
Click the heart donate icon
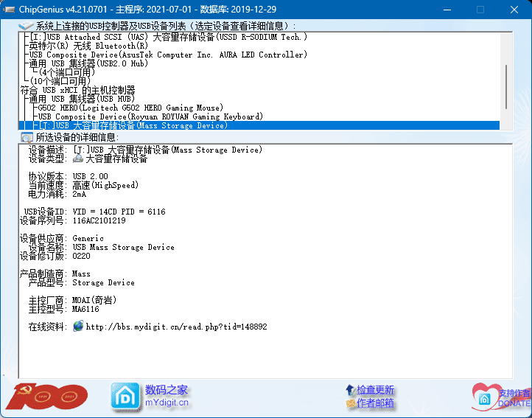[485, 397]
